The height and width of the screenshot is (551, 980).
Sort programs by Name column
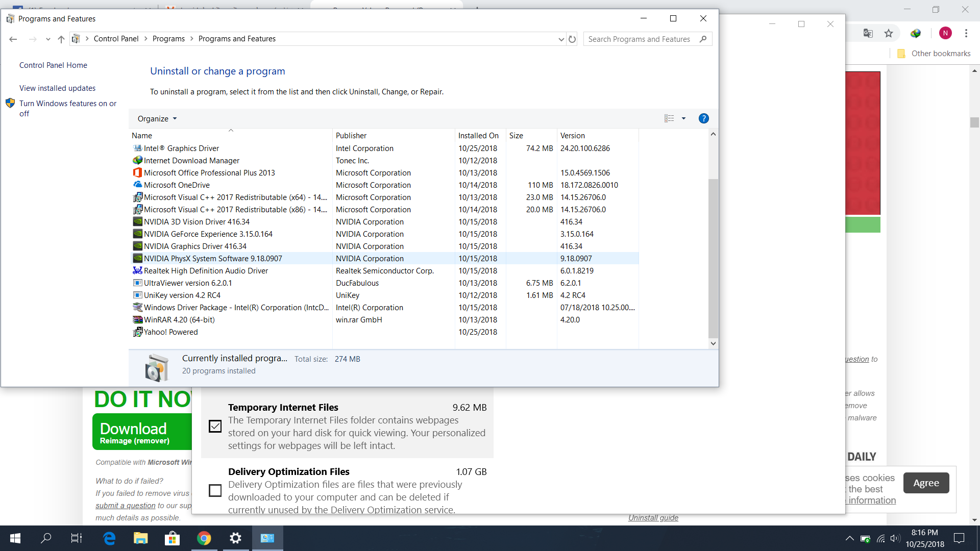coord(231,136)
